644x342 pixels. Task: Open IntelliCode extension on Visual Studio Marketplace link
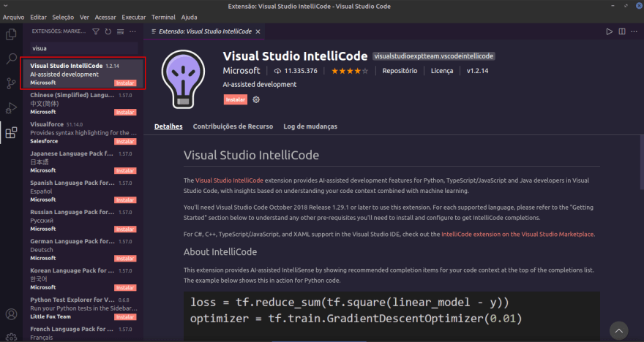[x=517, y=234]
